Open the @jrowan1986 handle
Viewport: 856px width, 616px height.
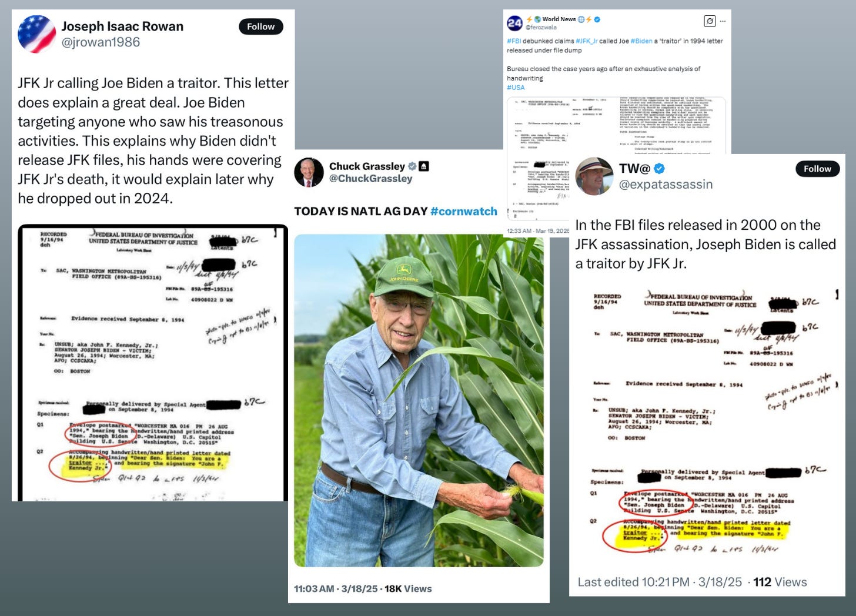(x=101, y=42)
